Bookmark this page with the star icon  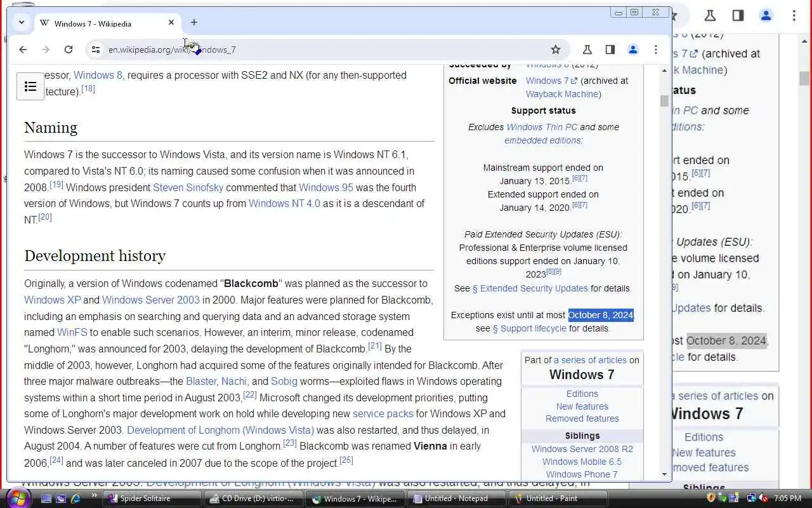[x=556, y=50]
